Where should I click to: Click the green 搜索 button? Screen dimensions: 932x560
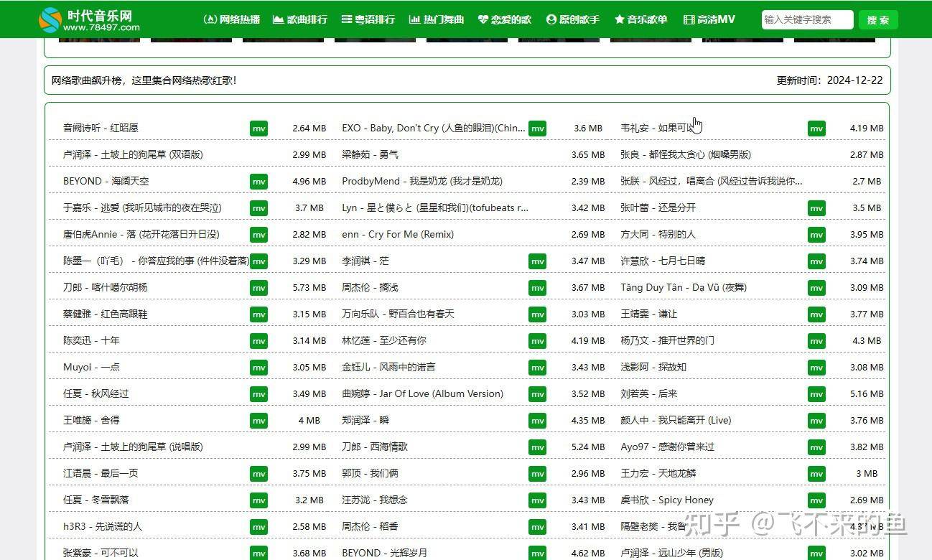coord(878,19)
